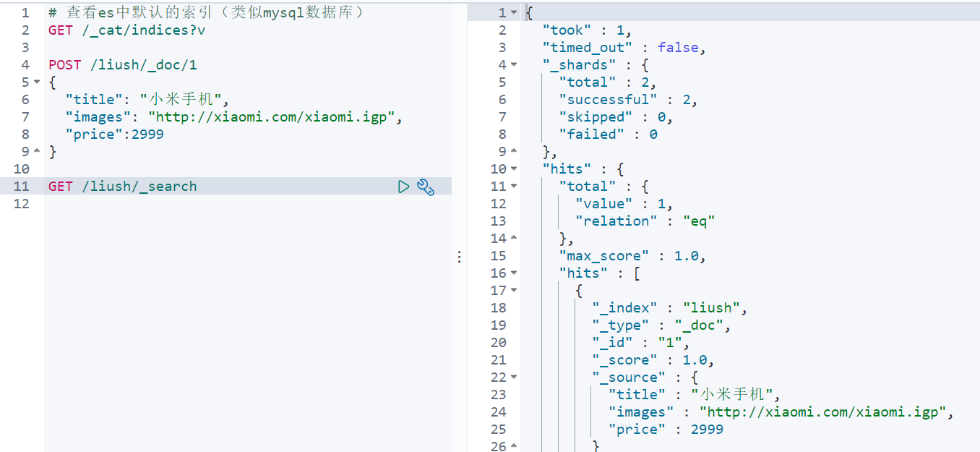Image resolution: width=980 pixels, height=452 pixels.
Task: Collapse the inner "hits" array at line 16
Action: [514, 273]
